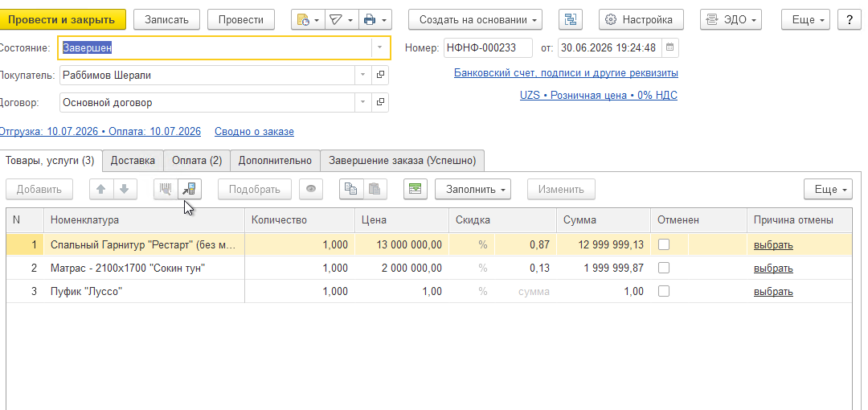Click sum cell 1 999 999,87
This screenshot has width=868, height=410.
[604, 268]
